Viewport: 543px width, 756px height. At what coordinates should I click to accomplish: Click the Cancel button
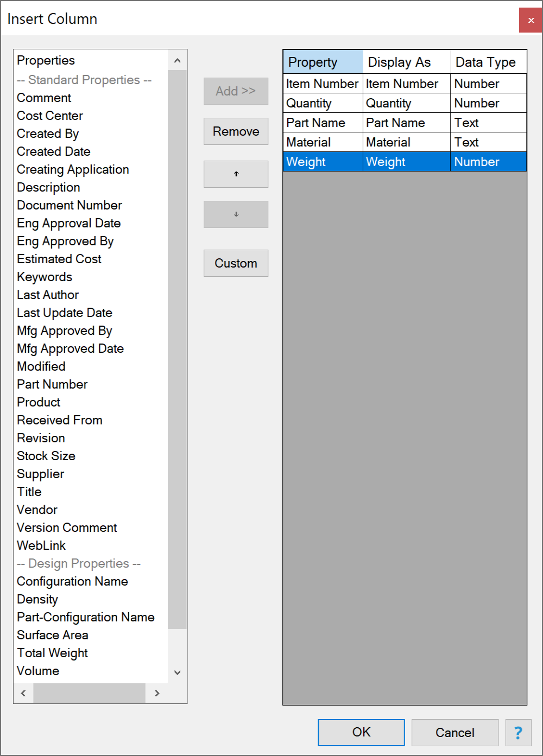(x=455, y=733)
